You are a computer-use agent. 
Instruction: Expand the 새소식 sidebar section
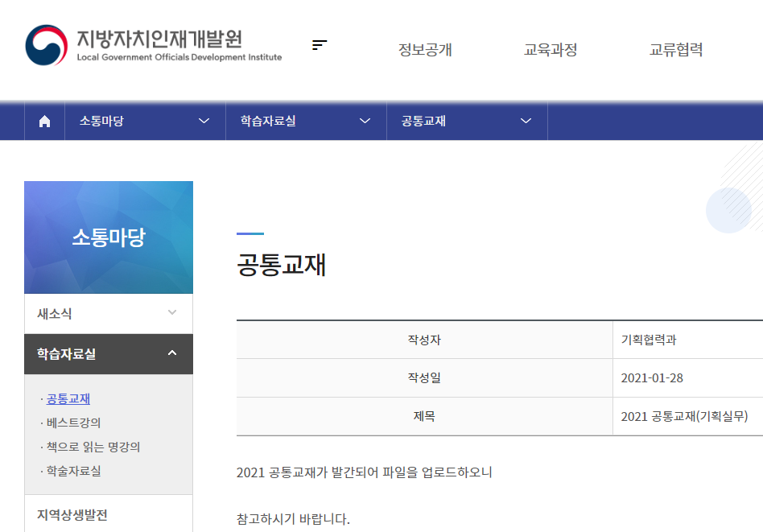pos(109,313)
